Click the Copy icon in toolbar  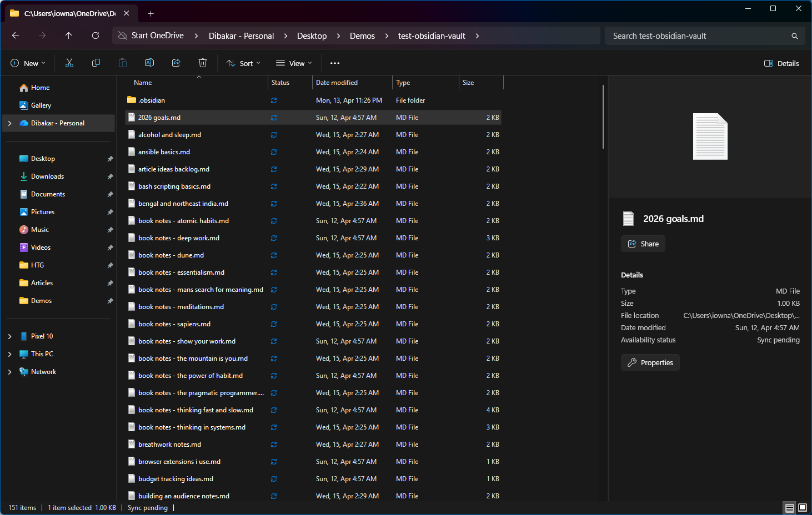tap(96, 63)
